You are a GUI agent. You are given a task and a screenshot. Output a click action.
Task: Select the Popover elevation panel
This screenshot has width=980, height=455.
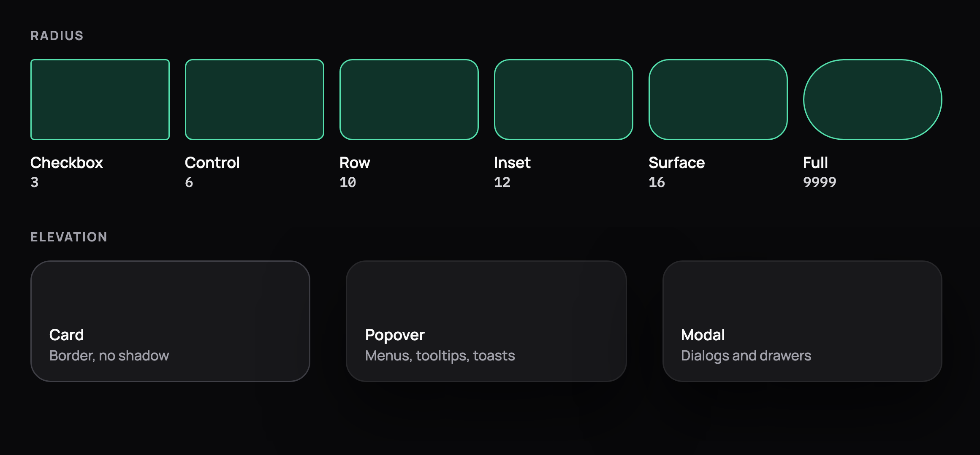[486, 321]
